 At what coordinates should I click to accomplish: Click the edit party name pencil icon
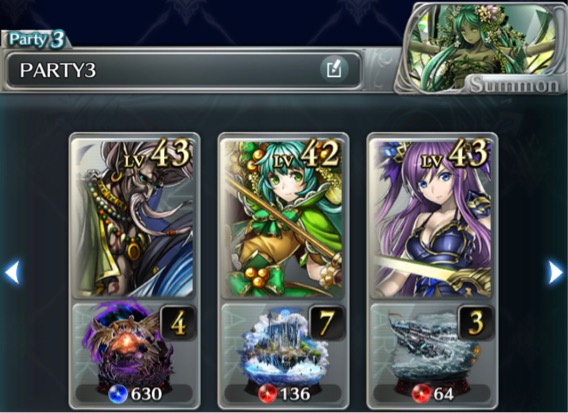click(x=334, y=69)
